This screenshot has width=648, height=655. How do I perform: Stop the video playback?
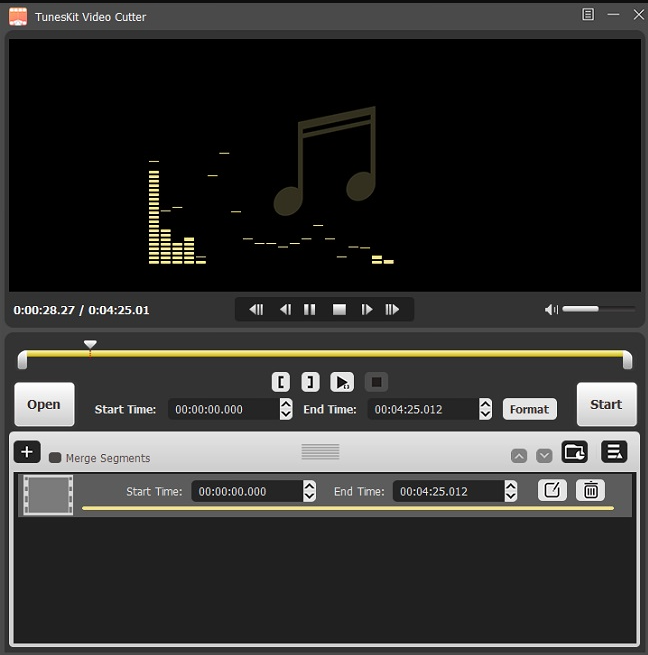[339, 310]
